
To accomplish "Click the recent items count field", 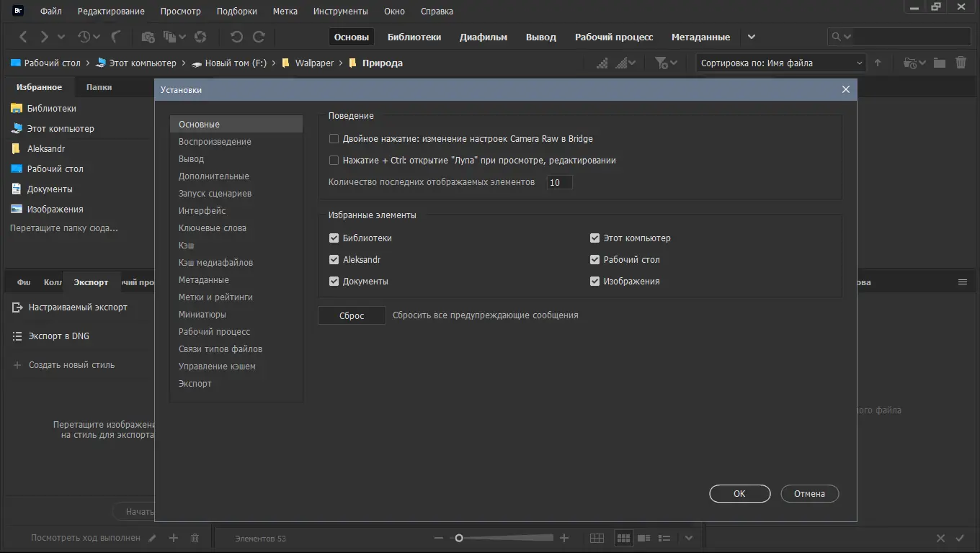I will click(559, 182).
